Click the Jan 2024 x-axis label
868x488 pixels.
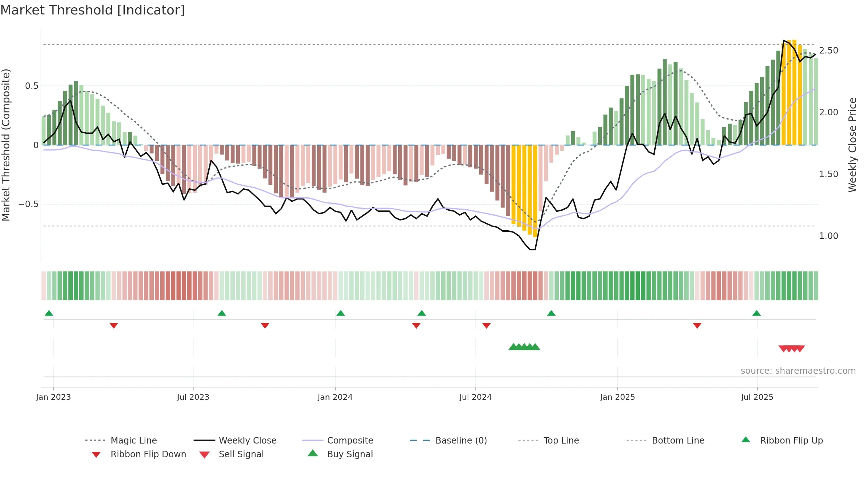click(335, 397)
